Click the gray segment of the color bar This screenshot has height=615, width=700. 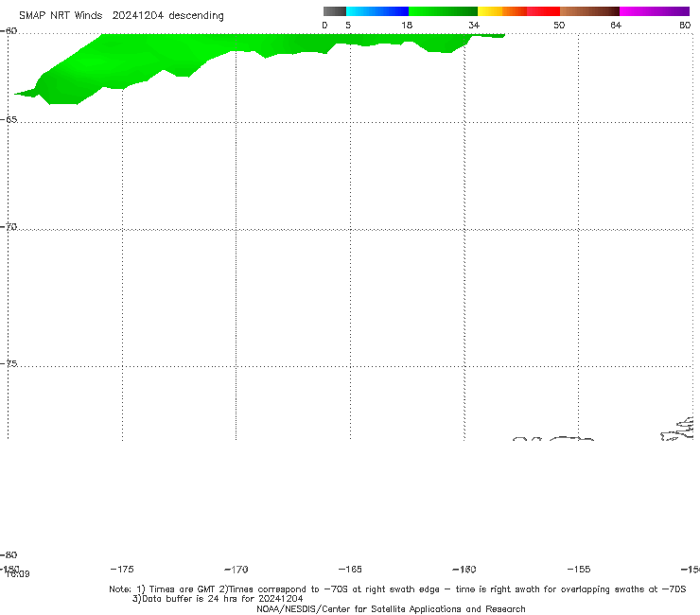pyautogui.click(x=335, y=11)
